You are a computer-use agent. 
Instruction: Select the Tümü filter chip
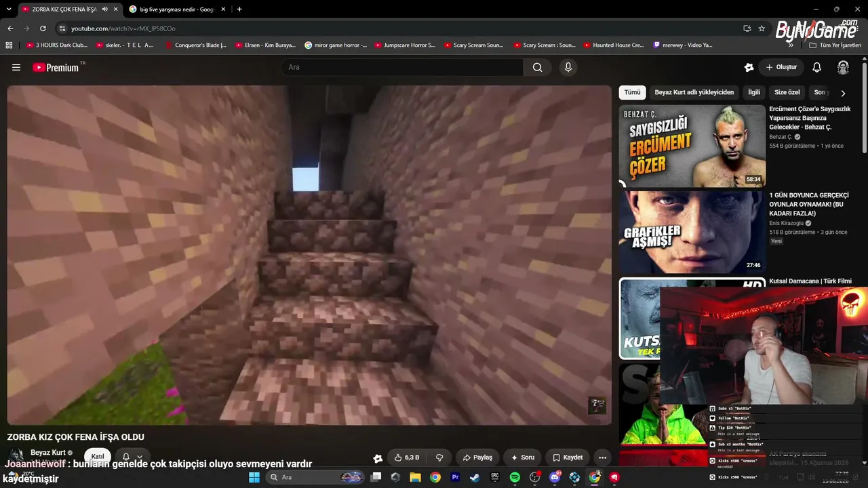pyautogui.click(x=632, y=92)
